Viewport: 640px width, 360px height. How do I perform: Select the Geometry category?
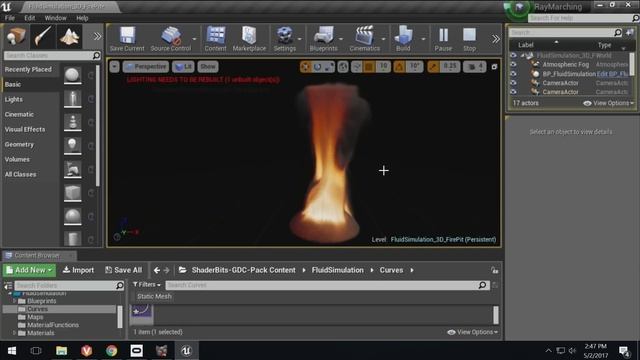(19, 144)
